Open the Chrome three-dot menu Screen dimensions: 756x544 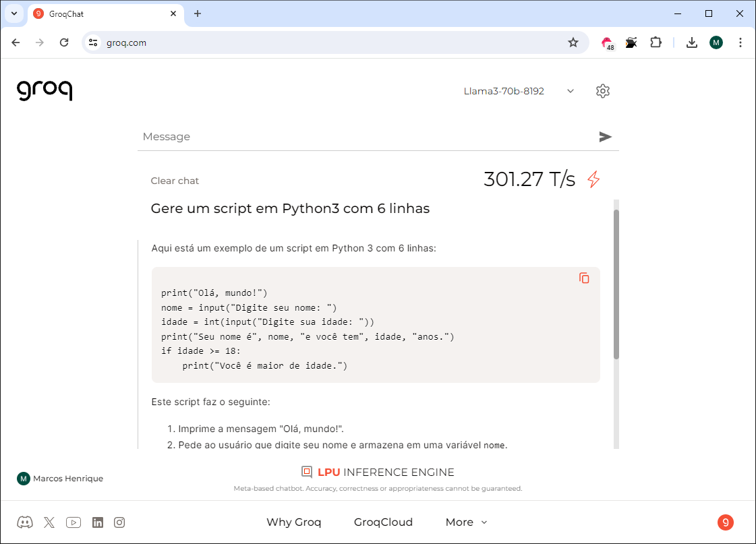740,42
